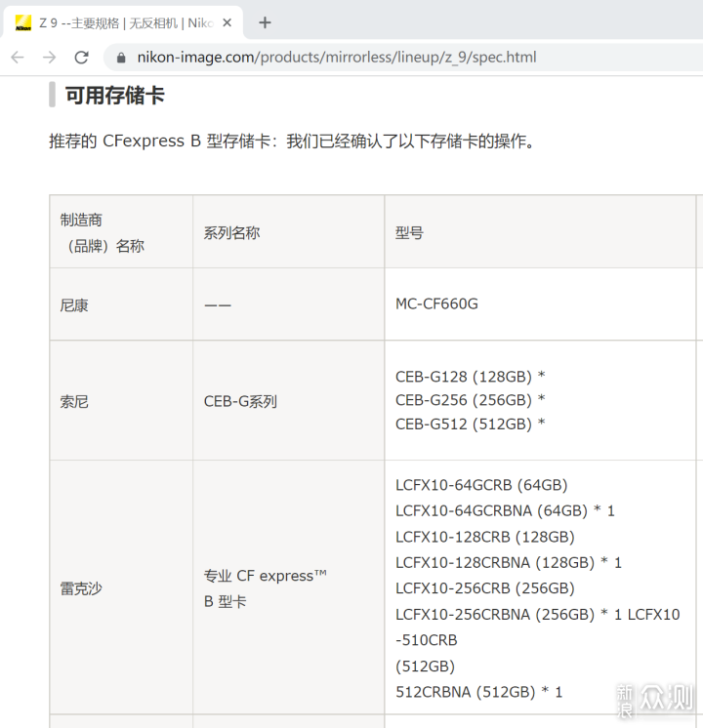
Task: Click the 尼康 row's —— series dash cell
Action: pos(289,304)
